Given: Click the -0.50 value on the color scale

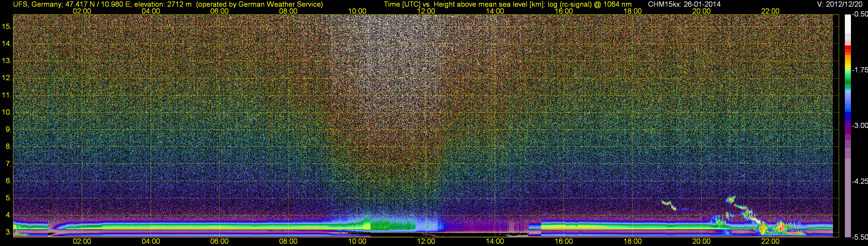Looking at the screenshot, I should [x=860, y=14].
